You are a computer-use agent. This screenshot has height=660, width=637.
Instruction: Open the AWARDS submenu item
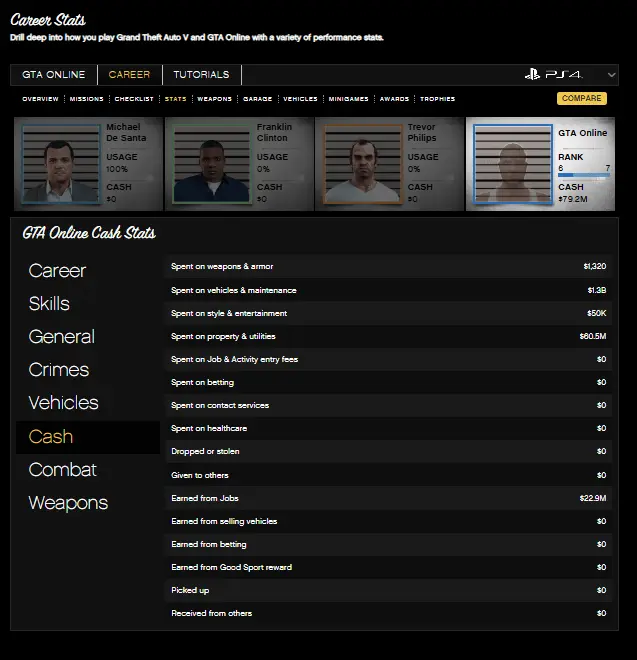pyautogui.click(x=394, y=99)
